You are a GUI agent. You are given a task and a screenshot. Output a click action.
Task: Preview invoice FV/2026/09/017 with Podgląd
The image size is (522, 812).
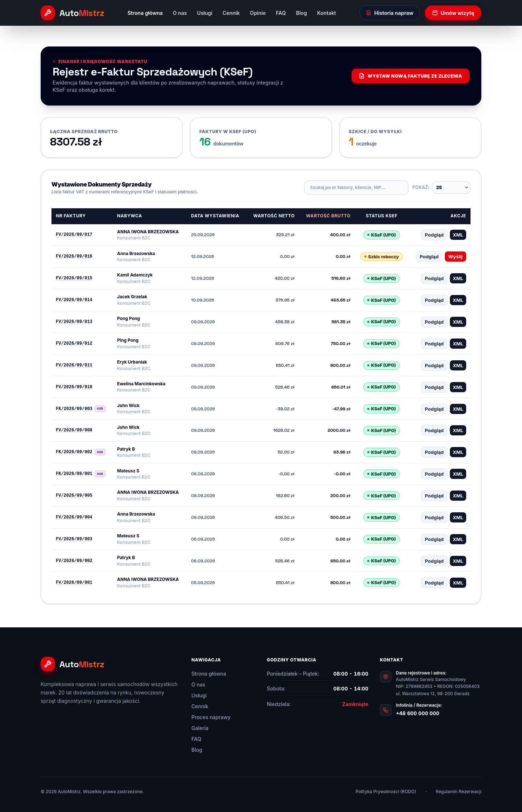434,235
